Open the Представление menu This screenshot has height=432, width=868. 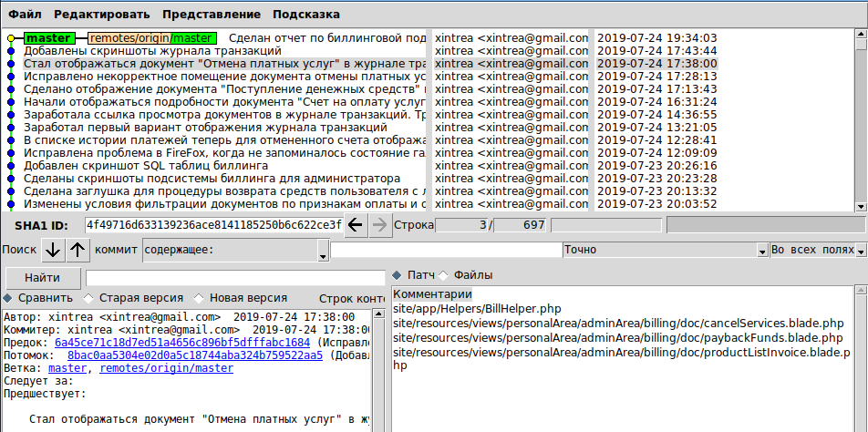click(x=212, y=15)
